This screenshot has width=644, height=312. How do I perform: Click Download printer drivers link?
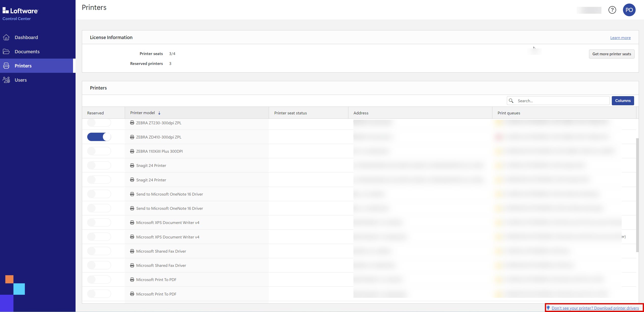click(595, 308)
